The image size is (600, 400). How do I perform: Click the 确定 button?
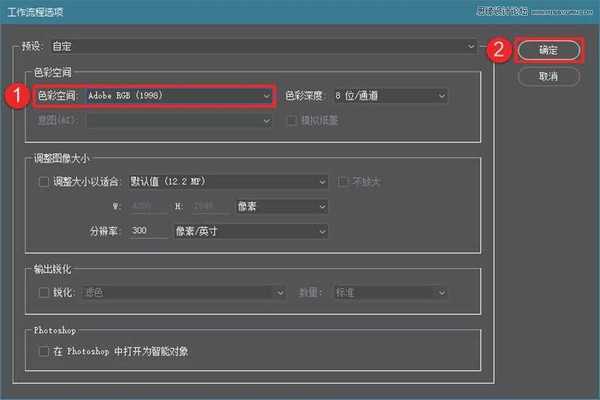[x=548, y=50]
